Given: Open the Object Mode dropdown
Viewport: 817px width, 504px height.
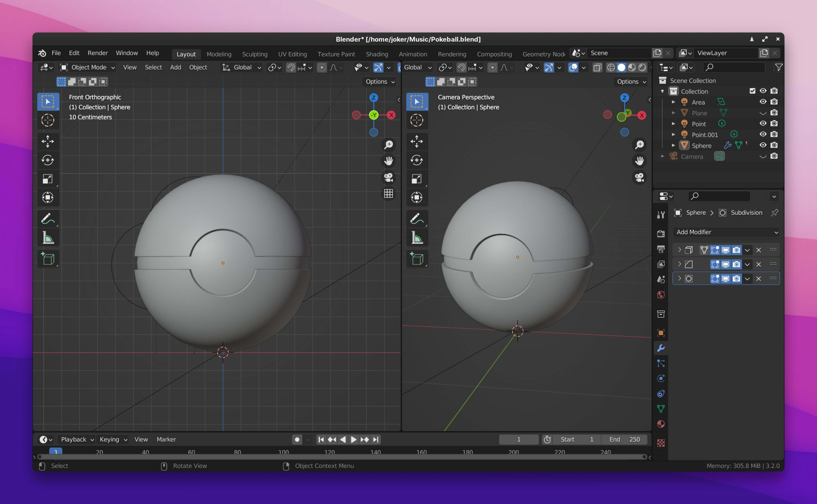Looking at the screenshot, I should click(x=87, y=67).
